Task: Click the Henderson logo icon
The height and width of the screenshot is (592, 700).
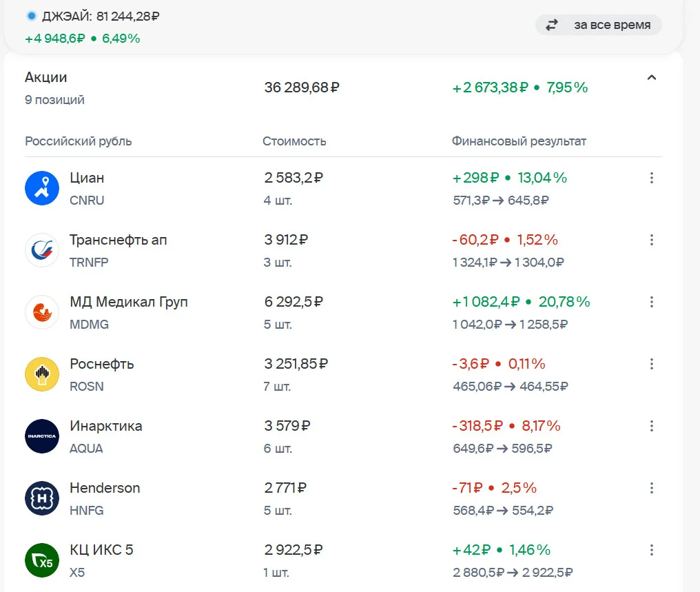Action: point(42,498)
